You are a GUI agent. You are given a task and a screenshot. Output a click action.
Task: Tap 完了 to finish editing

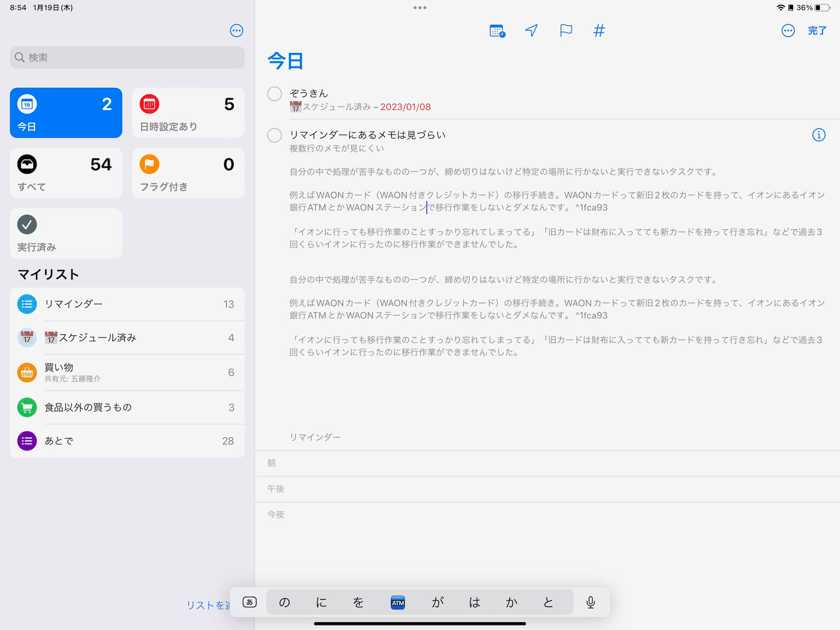pyautogui.click(x=817, y=31)
